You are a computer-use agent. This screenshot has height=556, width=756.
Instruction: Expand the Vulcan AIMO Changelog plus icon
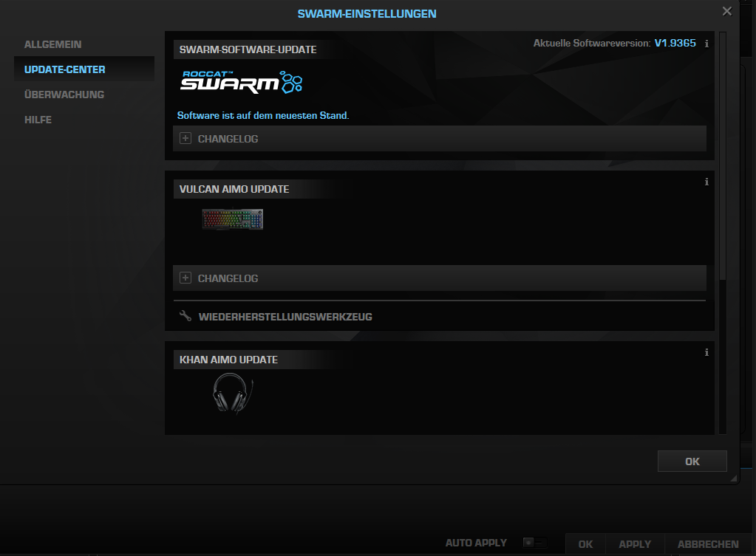tap(185, 278)
